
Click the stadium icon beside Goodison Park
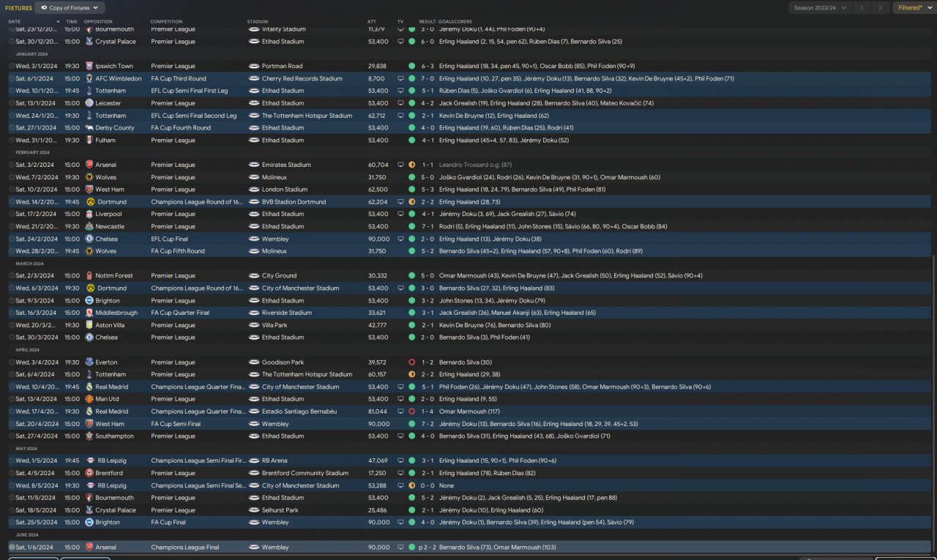click(254, 362)
